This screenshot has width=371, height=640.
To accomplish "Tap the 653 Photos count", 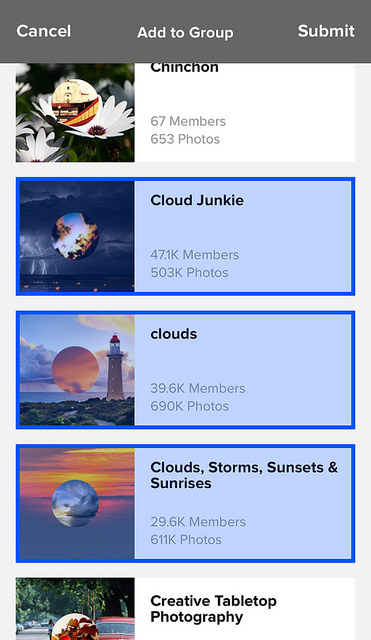I will [x=185, y=139].
